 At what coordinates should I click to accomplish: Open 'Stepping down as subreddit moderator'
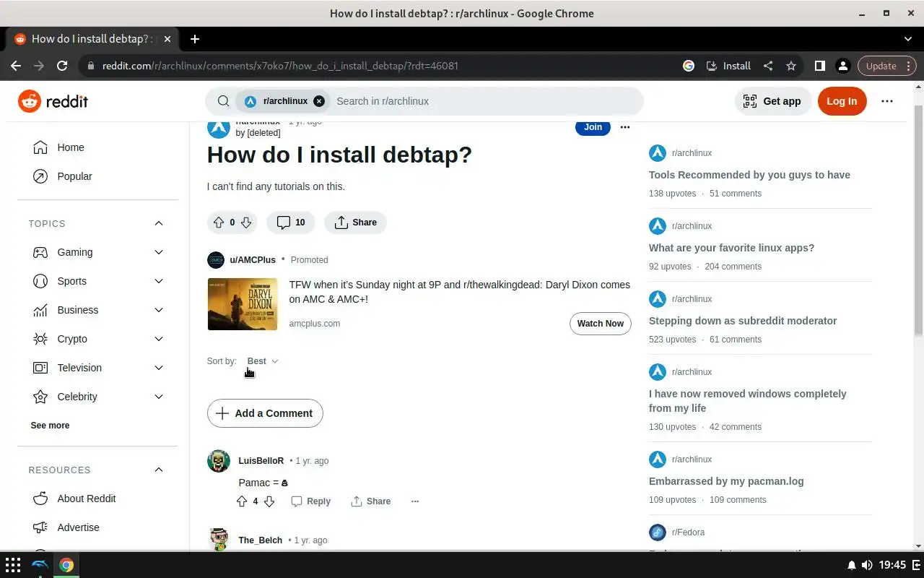pos(743,321)
